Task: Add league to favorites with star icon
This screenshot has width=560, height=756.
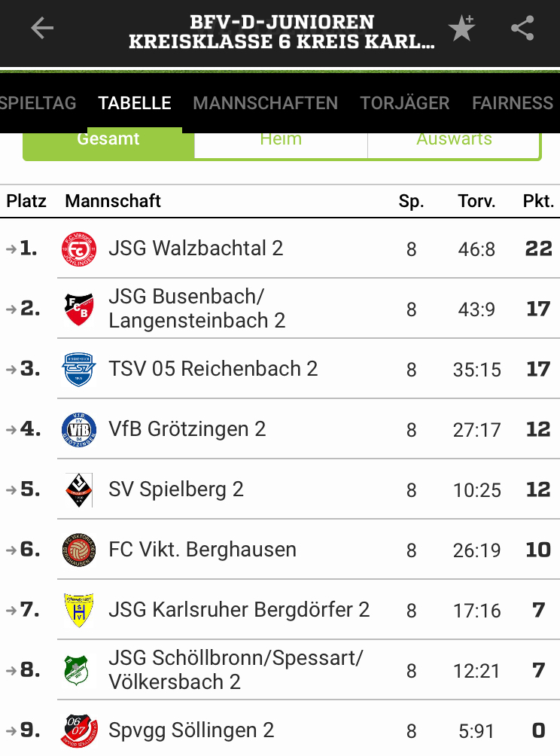Action: tap(461, 28)
